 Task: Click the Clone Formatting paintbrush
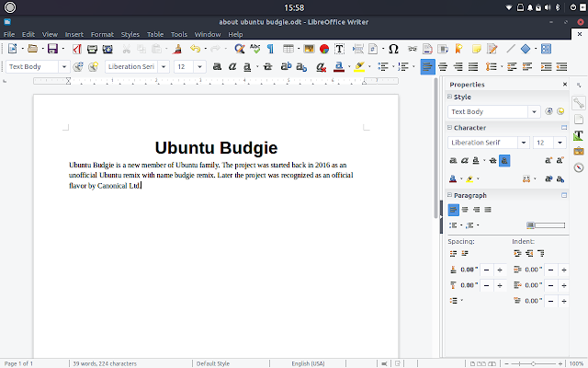tap(177, 49)
